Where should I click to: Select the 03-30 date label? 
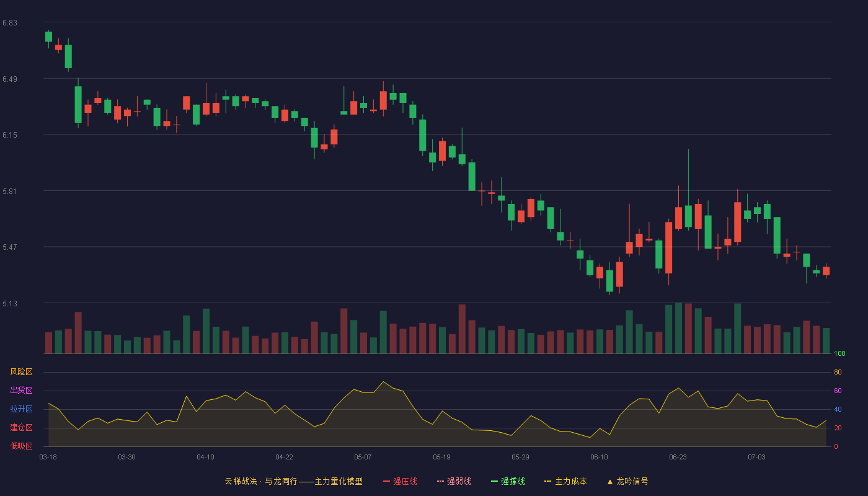pyautogui.click(x=126, y=457)
